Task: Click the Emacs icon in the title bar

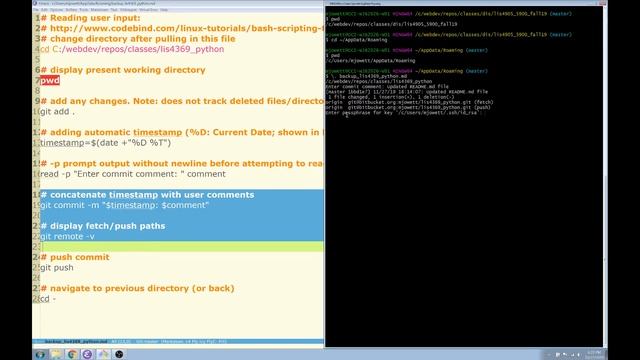Action: 35,3
